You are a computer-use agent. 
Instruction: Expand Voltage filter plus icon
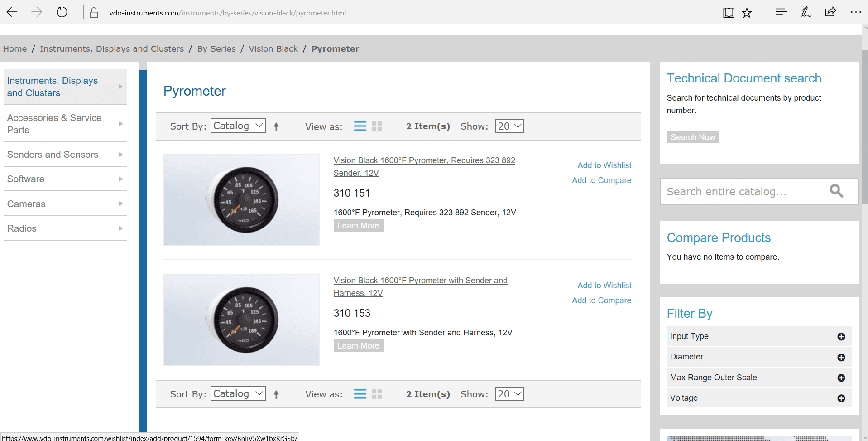pyautogui.click(x=841, y=398)
